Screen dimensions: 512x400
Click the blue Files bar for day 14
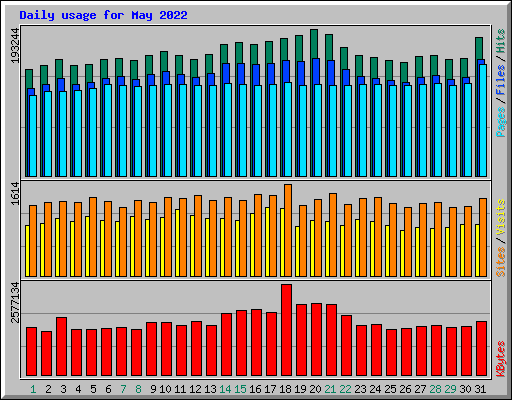226,73
